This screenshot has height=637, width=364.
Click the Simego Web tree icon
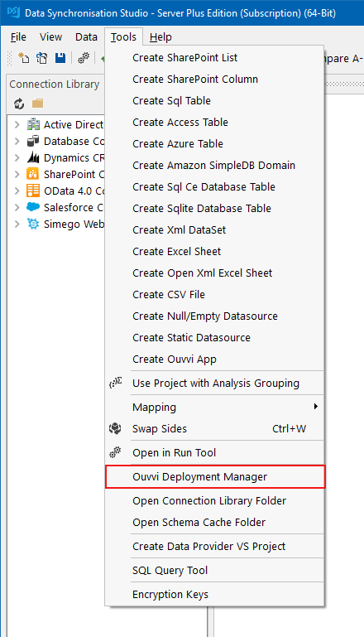33,224
